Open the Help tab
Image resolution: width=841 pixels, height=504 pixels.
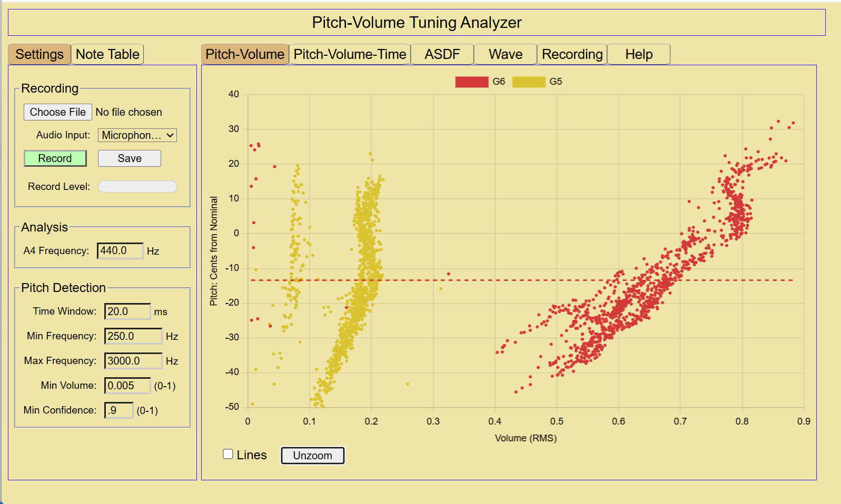pyautogui.click(x=639, y=54)
